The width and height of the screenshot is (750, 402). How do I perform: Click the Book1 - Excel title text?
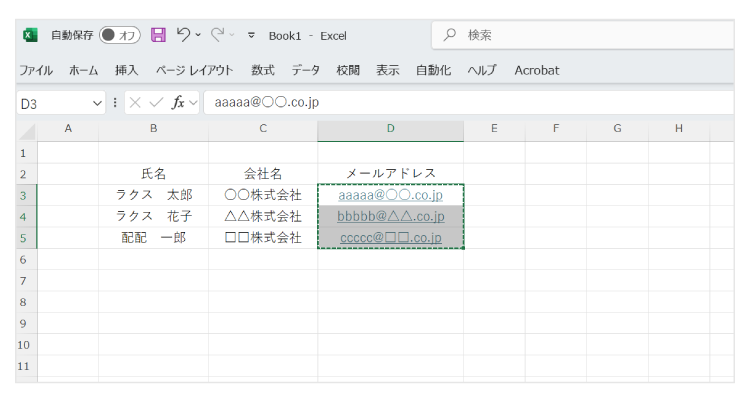[308, 36]
